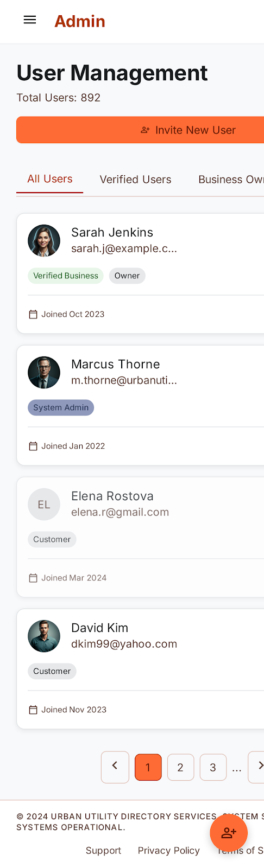This screenshot has height=868, width=264.
Task: Switch to the All Users tab
Action: 50,179
